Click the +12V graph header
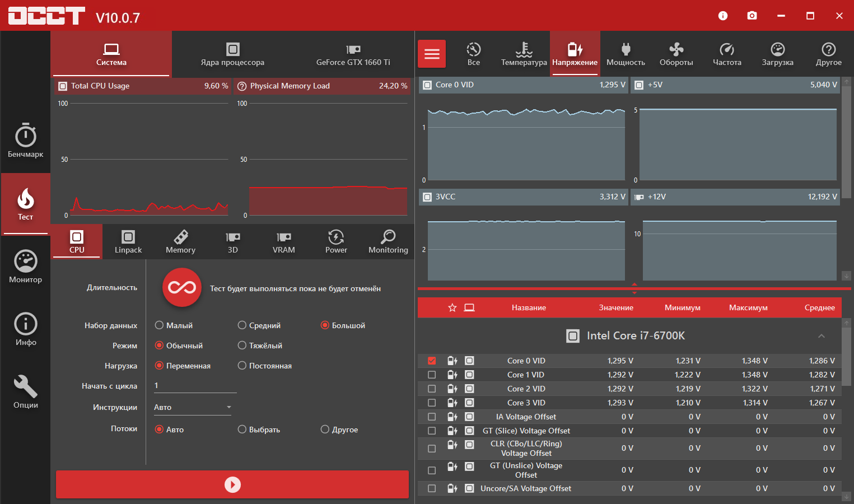Image resolution: width=854 pixels, height=504 pixels. coord(735,197)
